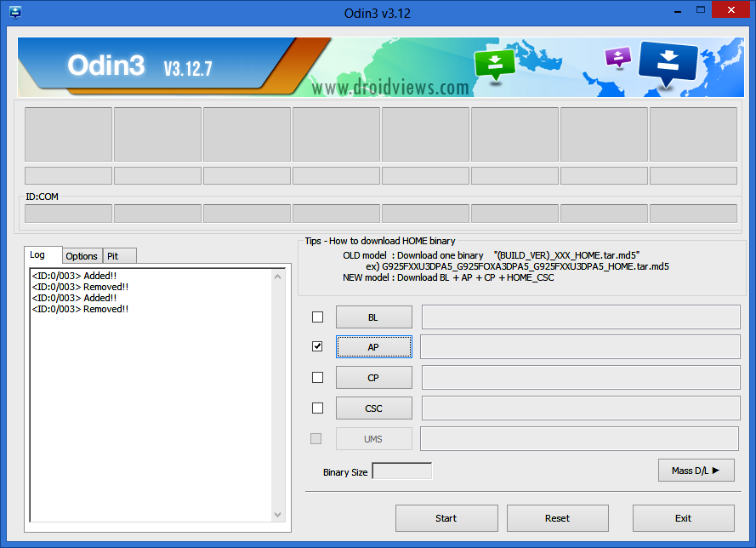Viewport: 756px width, 548px height.
Task: Click the first large progress slot box
Action: click(69, 134)
